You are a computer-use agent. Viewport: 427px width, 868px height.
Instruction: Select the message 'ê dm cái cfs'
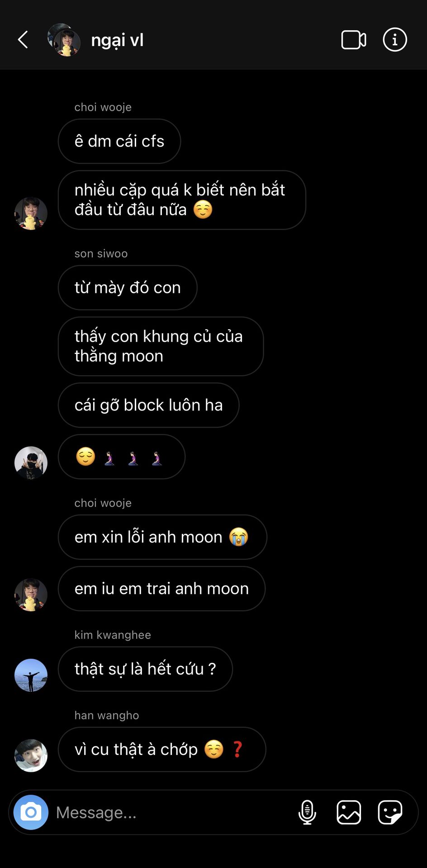click(x=119, y=141)
